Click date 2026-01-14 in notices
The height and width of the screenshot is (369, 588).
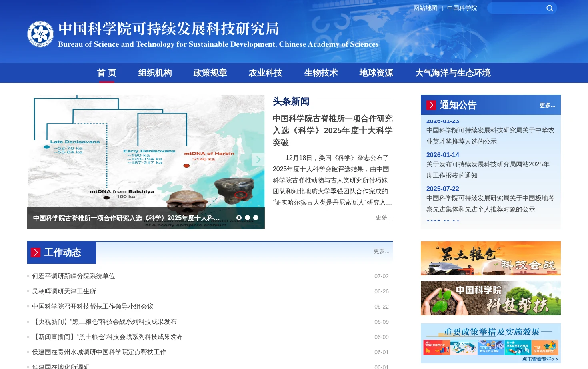443,155
